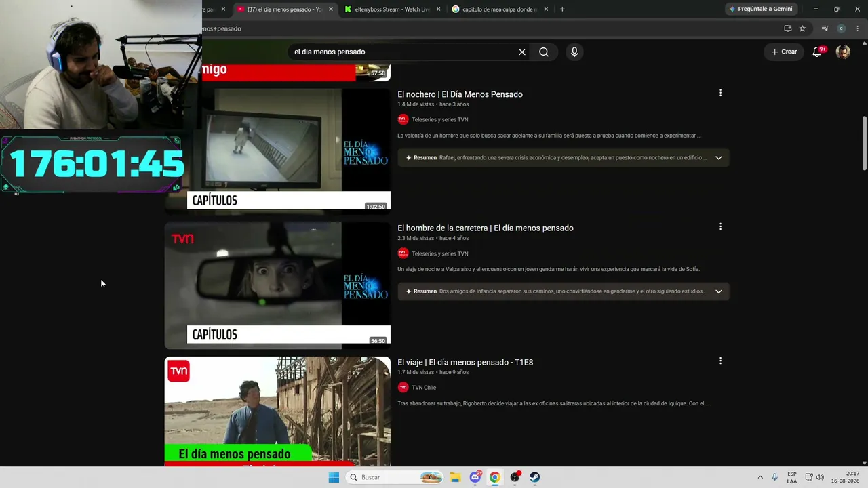Image resolution: width=868 pixels, height=488 pixels.
Task: Open the El nochero video title
Action: (460, 94)
